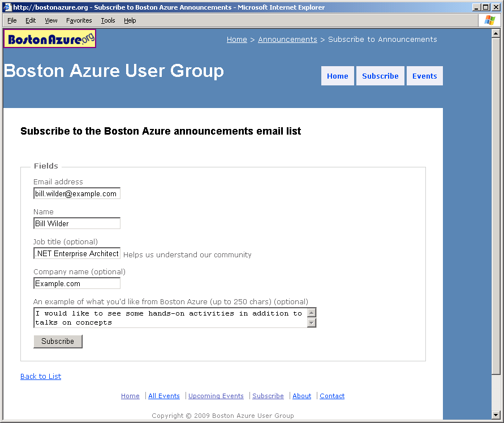
Task: Click into the Email address field
Action: pyautogui.click(x=76, y=193)
